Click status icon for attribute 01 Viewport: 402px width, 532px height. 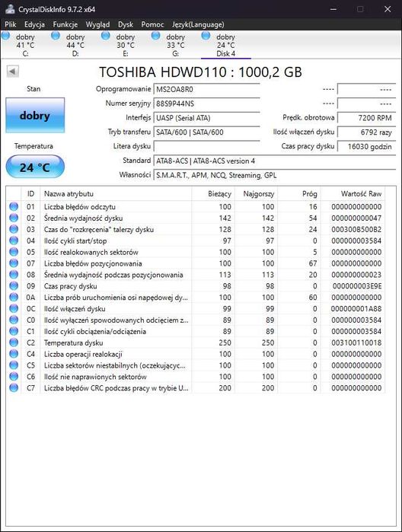click(14, 206)
